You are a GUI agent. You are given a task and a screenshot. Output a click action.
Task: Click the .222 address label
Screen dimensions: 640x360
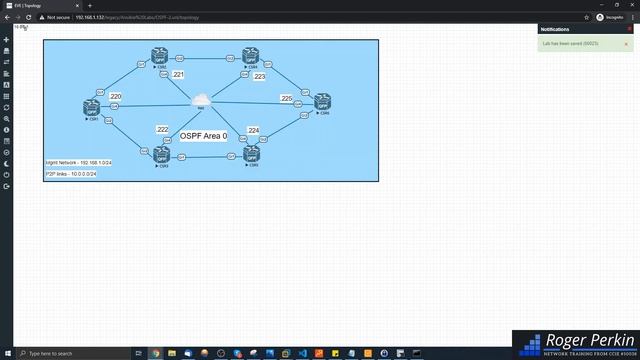pos(162,129)
